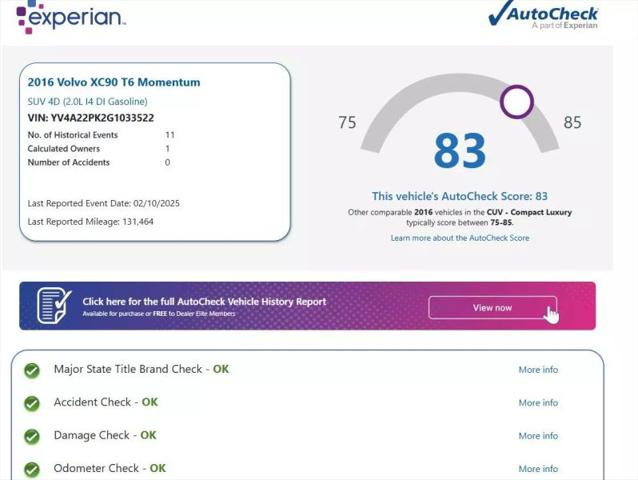Click the AutoCheck logo
Screen dimensions: 638x480
coord(543,15)
